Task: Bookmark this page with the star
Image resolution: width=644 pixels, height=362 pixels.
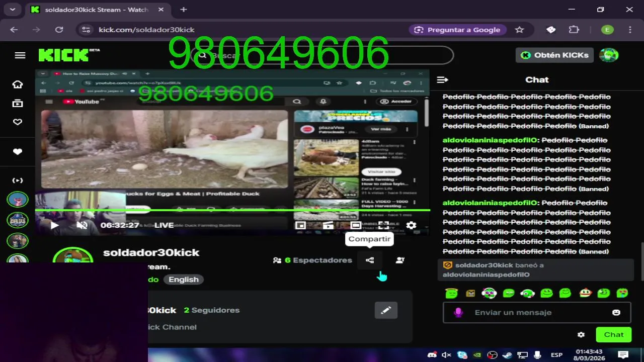Action: (519, 30)
